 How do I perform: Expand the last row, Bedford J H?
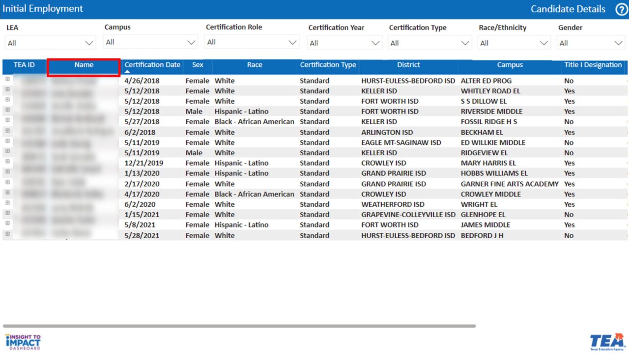pyautogui.click(x=7, y=234)
